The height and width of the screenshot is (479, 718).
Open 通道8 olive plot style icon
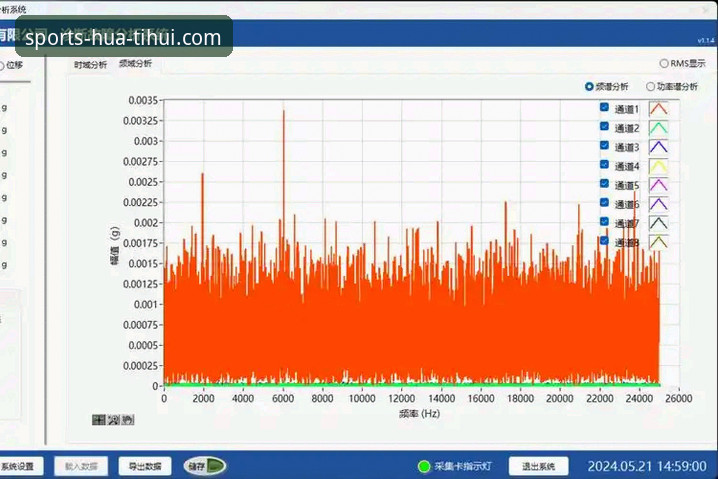(x=658, y=242)
